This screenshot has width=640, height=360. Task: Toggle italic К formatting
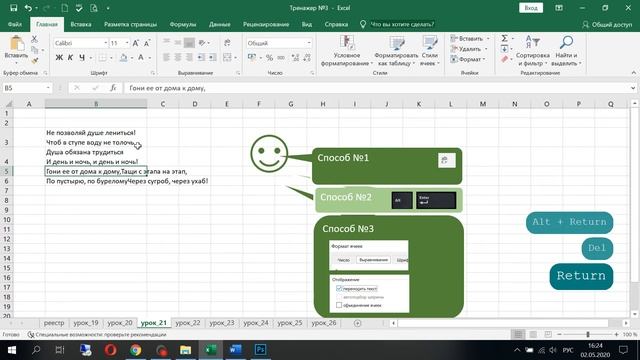(x=70, y=58)
